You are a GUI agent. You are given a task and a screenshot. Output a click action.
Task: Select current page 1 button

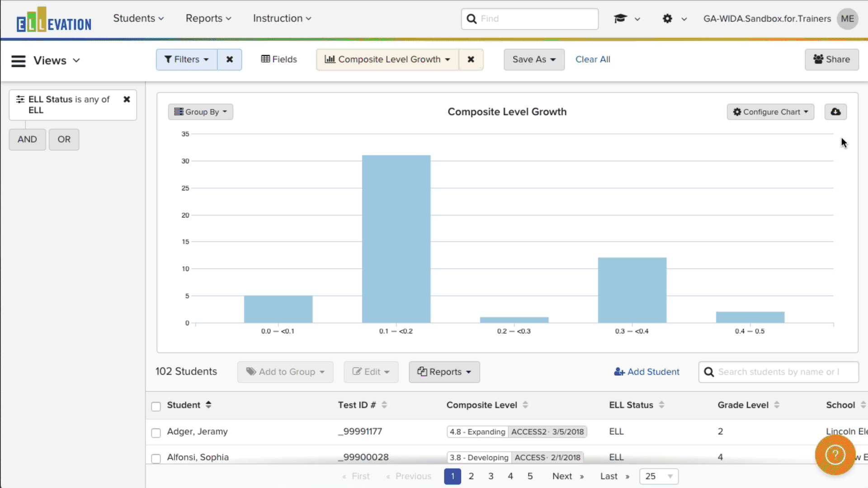[x=453, y=476]
